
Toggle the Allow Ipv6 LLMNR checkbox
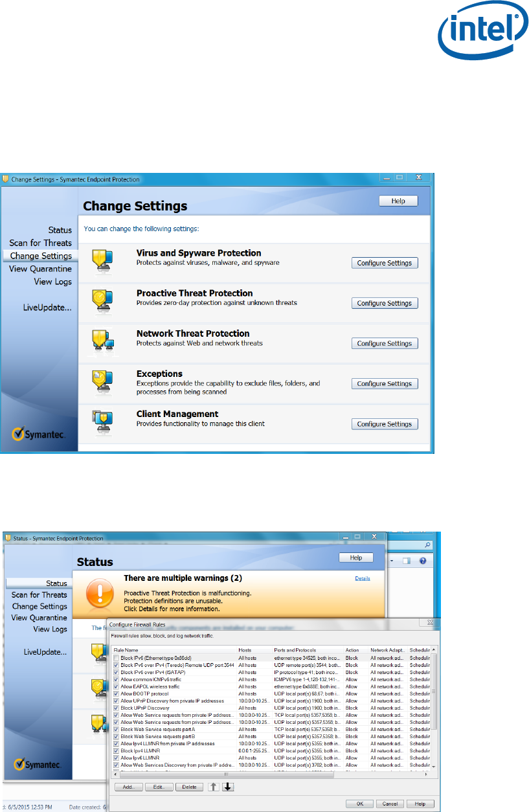[117, 758]
